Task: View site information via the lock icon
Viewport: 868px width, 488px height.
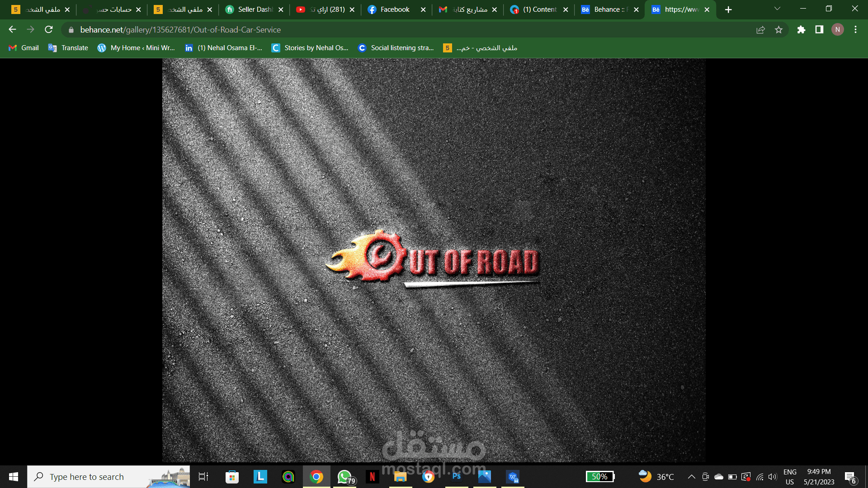Action: [x=71, y=30]
